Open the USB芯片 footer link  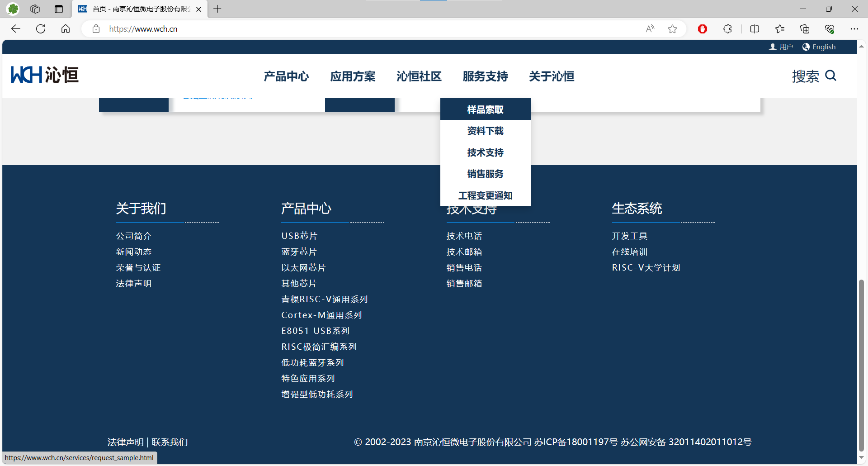click(x=299, y=236)
